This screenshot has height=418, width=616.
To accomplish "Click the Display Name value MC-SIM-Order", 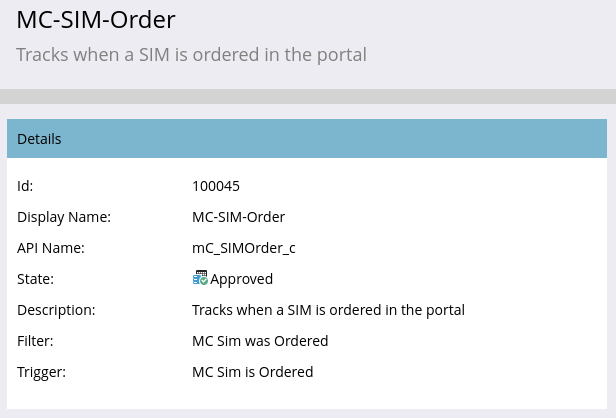I will [238, 217].
